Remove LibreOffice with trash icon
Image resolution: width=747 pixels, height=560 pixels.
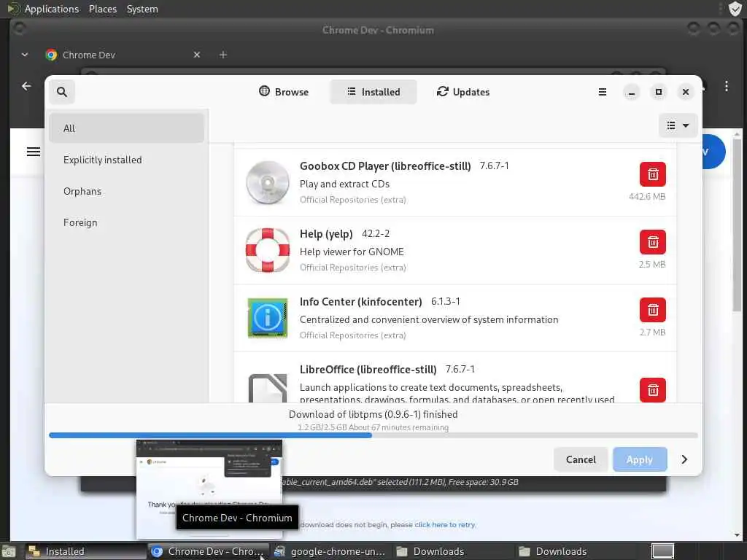pos(653,390)
